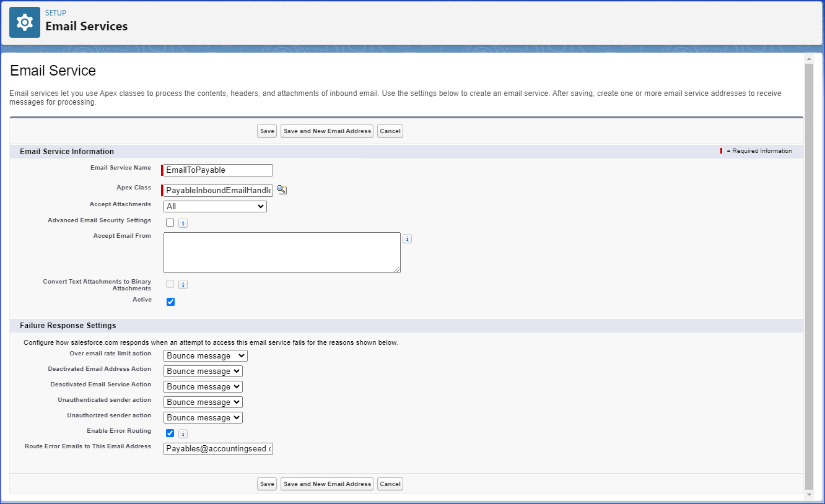Click info icon beside Enable Error Routing

pyautogui.click(x=183, y=433)
